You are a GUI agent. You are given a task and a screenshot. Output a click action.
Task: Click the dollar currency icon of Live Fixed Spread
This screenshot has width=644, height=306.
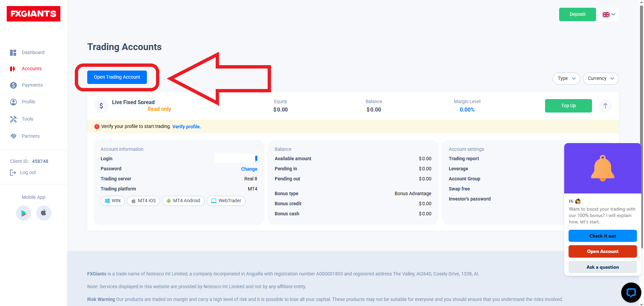pyautogui.click(x=101, y=106)
